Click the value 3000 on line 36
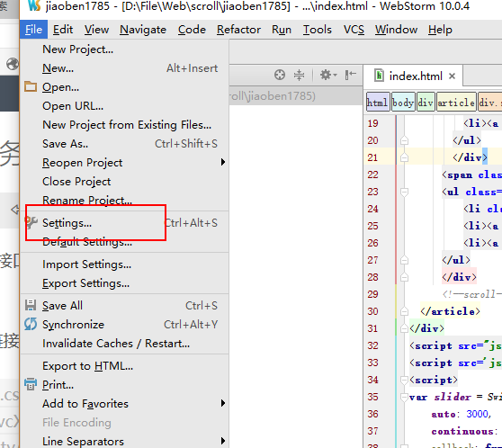This screenshot has height=448, width=502. (x=477, y=414)
